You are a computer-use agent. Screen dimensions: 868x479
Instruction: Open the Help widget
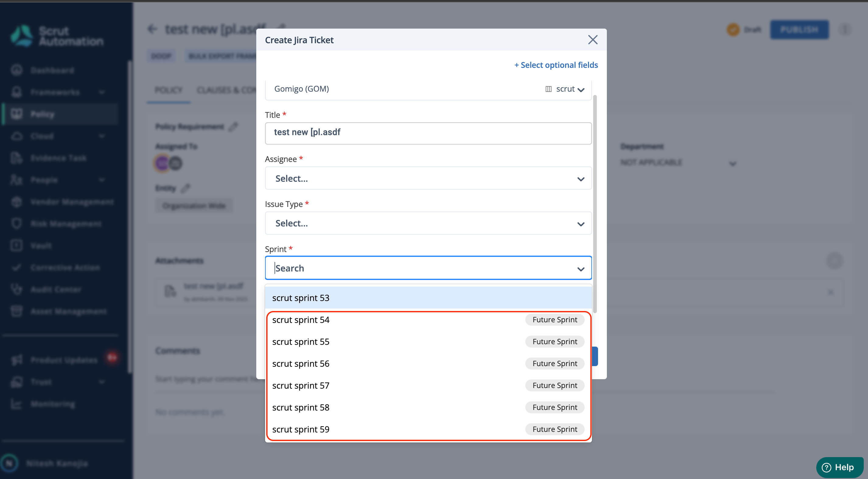[x=839, y=467]
